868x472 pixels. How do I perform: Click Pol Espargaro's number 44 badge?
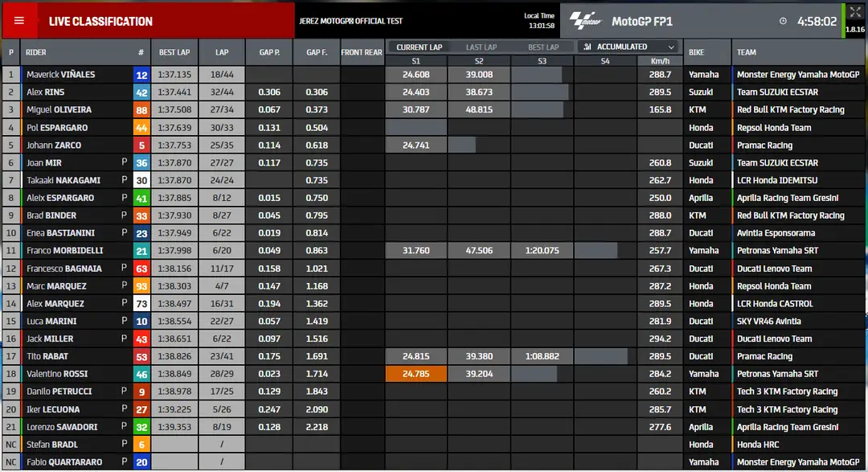(141, 127)
